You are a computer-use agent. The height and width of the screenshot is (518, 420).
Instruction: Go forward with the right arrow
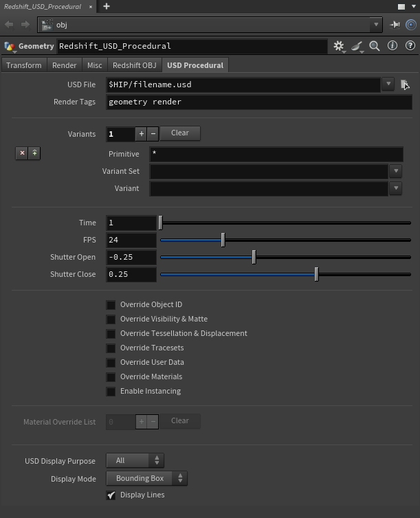[x=25, y=25]
